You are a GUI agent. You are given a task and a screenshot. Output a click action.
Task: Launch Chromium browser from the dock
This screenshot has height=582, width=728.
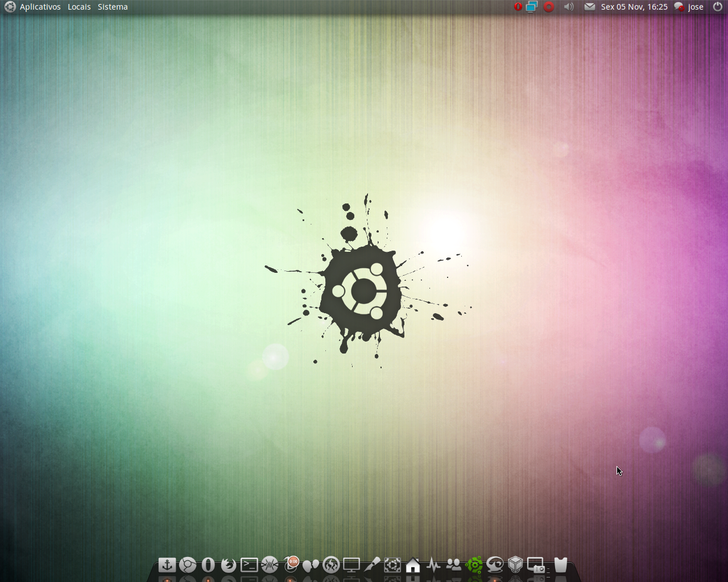tap(188, 565)
